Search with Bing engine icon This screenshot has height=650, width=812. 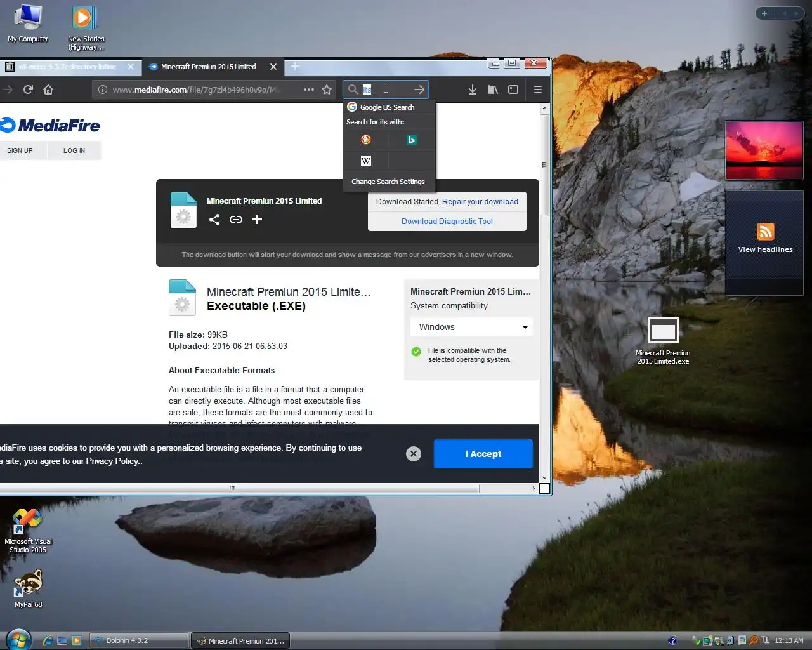[x=412, y=140]
